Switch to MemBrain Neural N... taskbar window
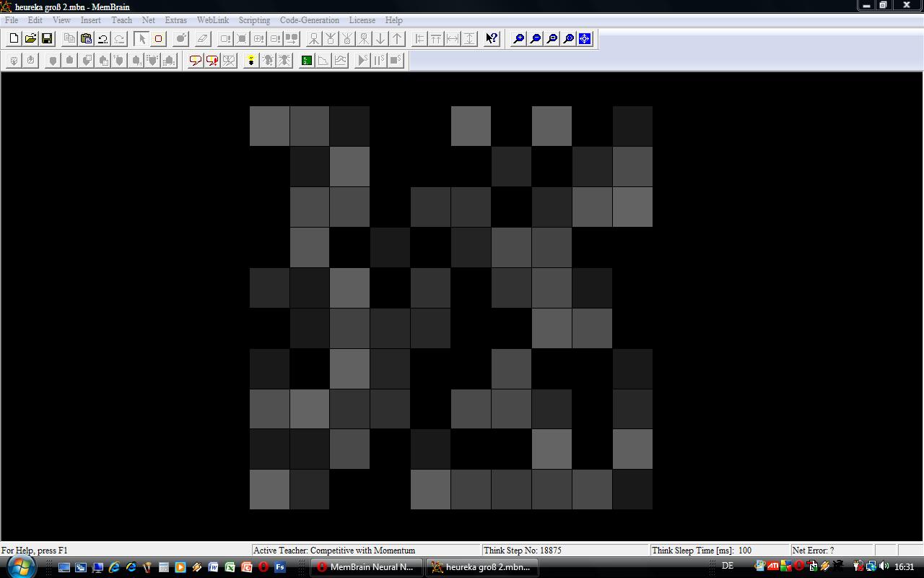This screenshot has height=578, width=924. pos(365,567)
